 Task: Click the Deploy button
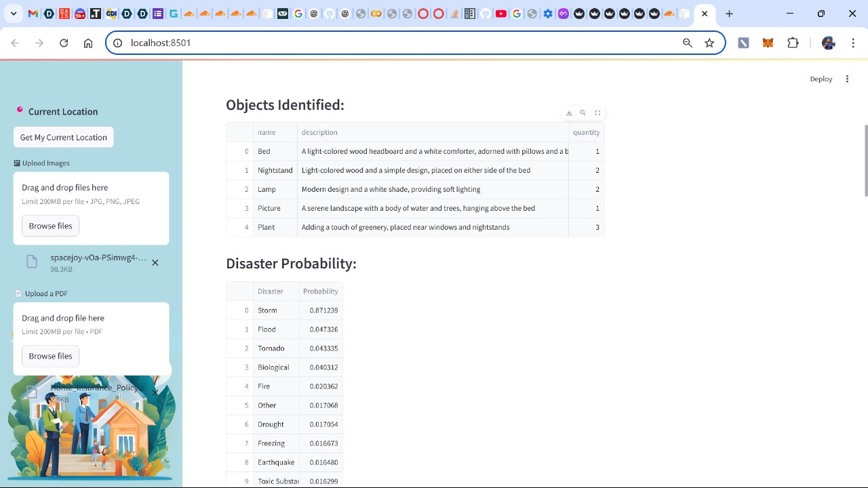[821, 79]
